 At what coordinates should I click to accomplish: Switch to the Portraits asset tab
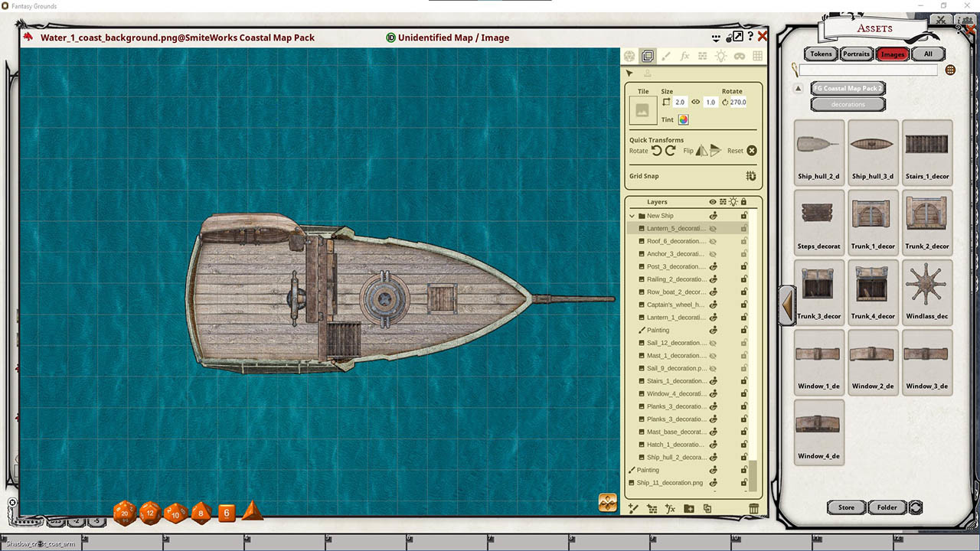pyautogui.click(x=856, y=54)
